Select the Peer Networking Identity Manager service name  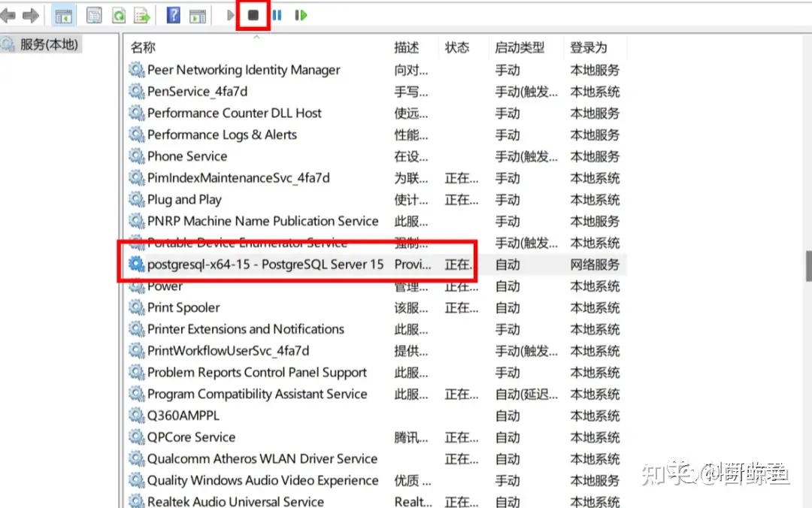244,70
